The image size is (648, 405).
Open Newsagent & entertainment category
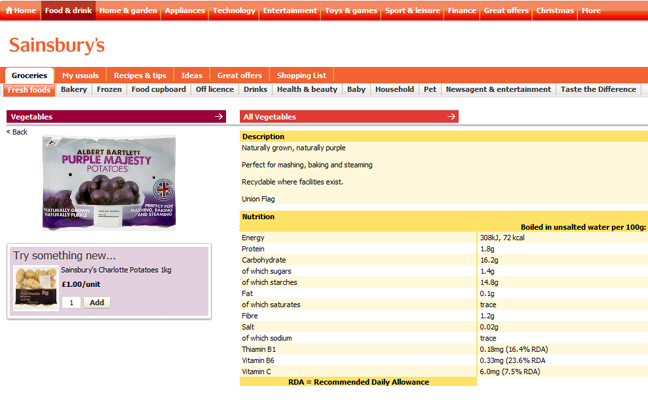coord(498,89)
